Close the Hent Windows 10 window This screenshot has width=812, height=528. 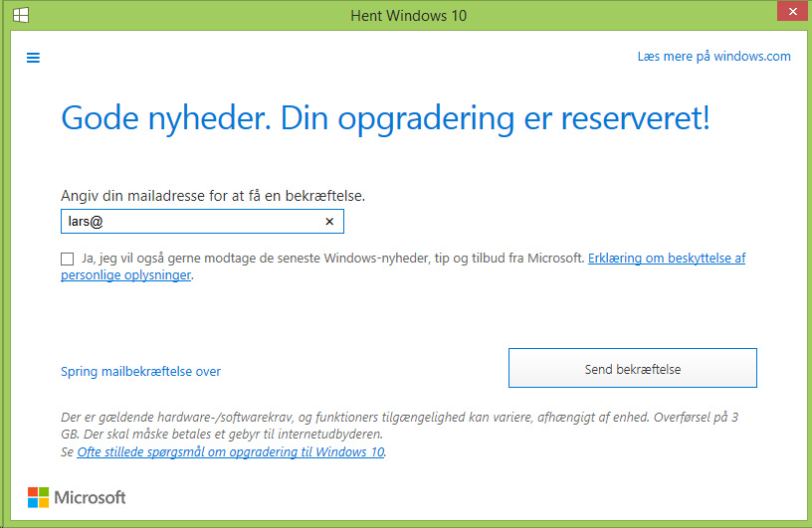(792, 11)
